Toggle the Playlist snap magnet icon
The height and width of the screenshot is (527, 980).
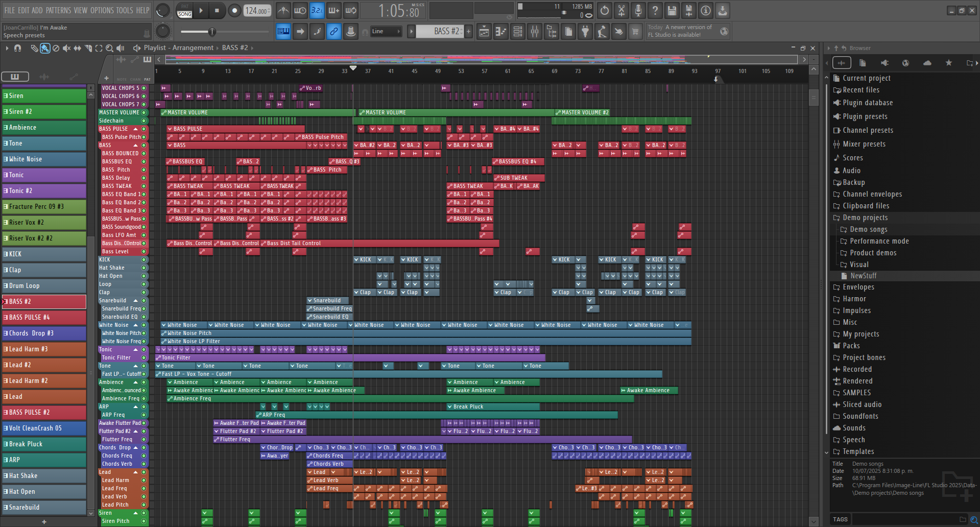18,48
